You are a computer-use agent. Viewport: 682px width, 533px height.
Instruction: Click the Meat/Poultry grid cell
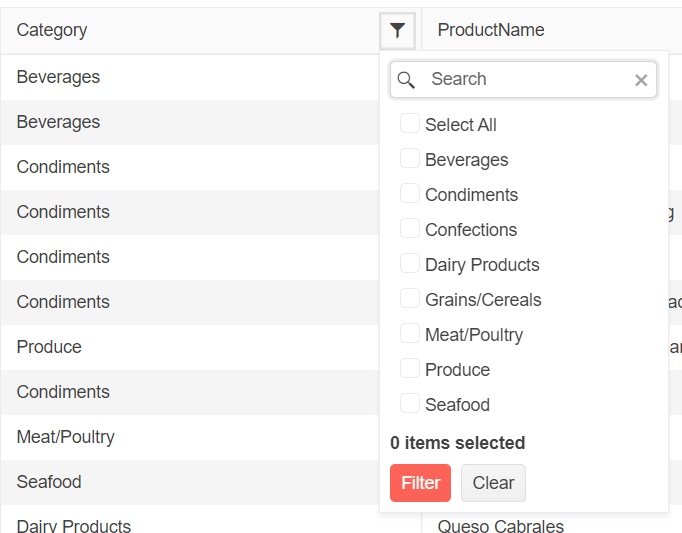click(66, 437)
